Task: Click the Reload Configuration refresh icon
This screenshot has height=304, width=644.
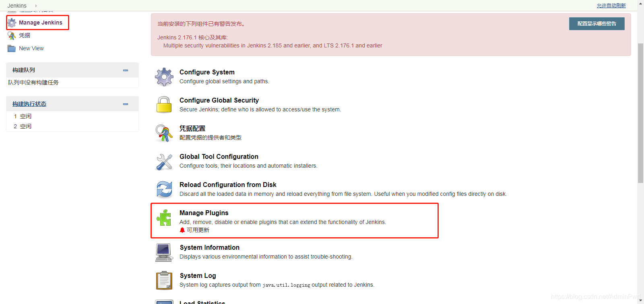Action: point(164,189)
